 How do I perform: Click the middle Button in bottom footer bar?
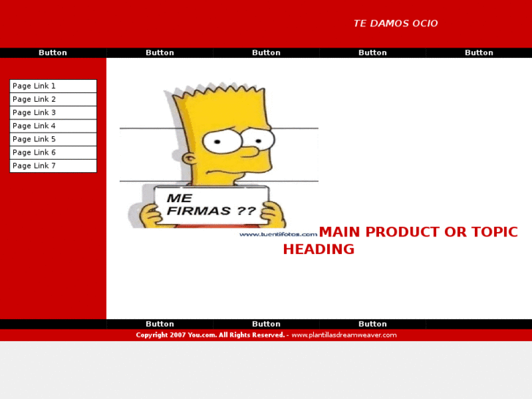(266, 324)
